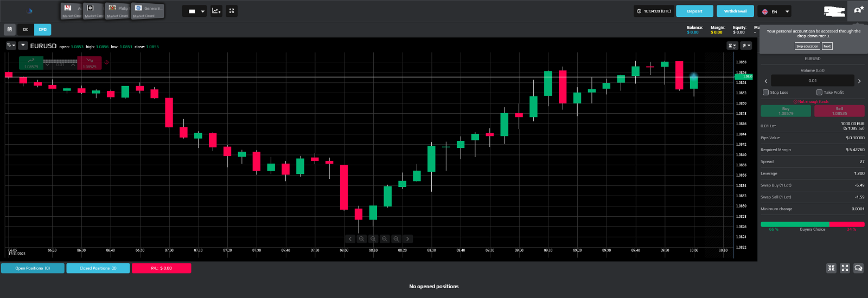Click the Volume (Lot) 0.01 input
This screenshot has height=298, width=868.
812,81
